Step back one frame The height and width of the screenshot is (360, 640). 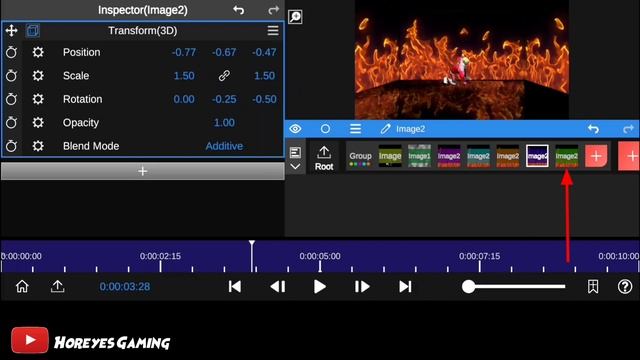pos(278,287)
